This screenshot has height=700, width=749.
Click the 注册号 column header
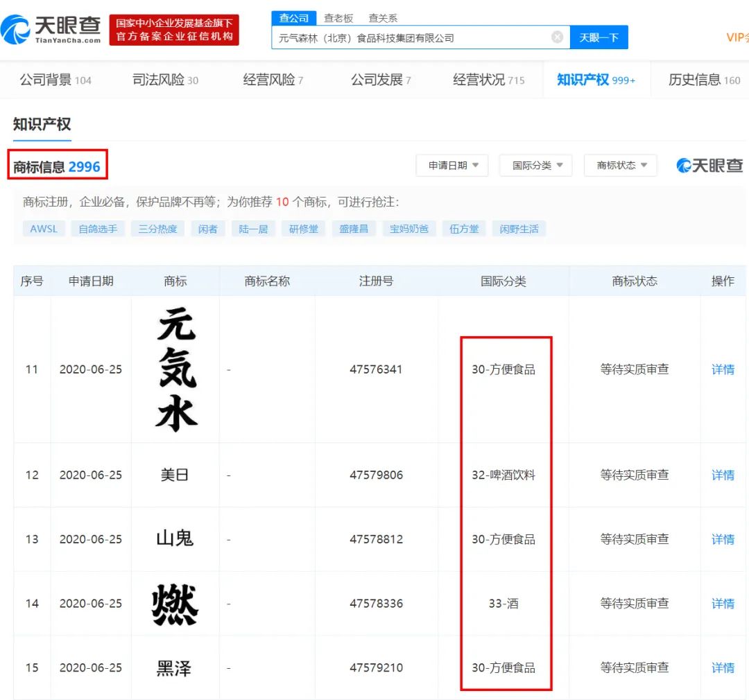(376, 281)
